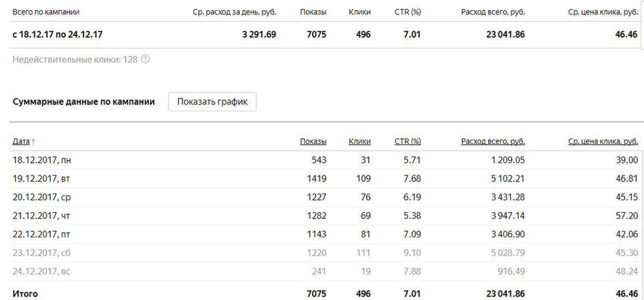Select the 18.12.2017, пн row date

(x=41, y=160)
